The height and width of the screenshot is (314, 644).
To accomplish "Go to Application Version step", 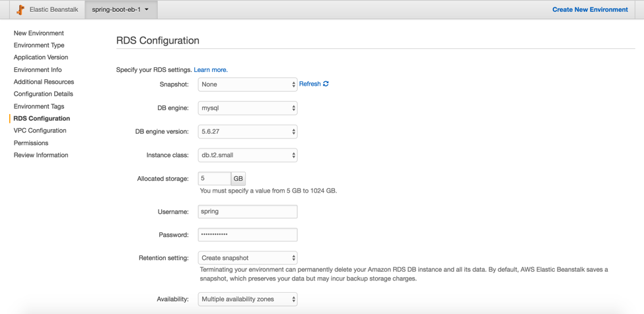I will pyautogui.click(x=41, y=57).
